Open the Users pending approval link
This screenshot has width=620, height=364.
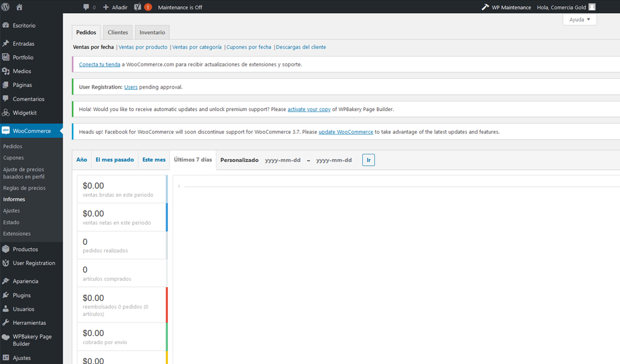click(131, 87)
